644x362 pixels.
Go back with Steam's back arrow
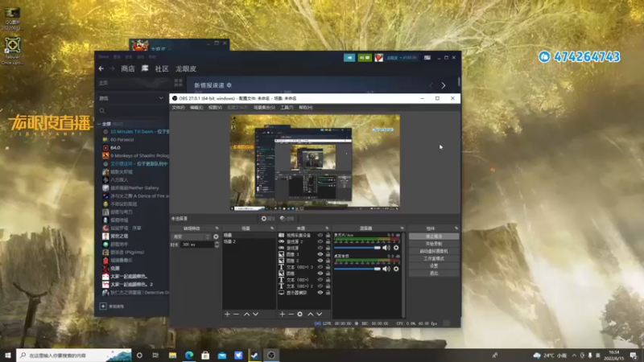click(x=101, y=68)
